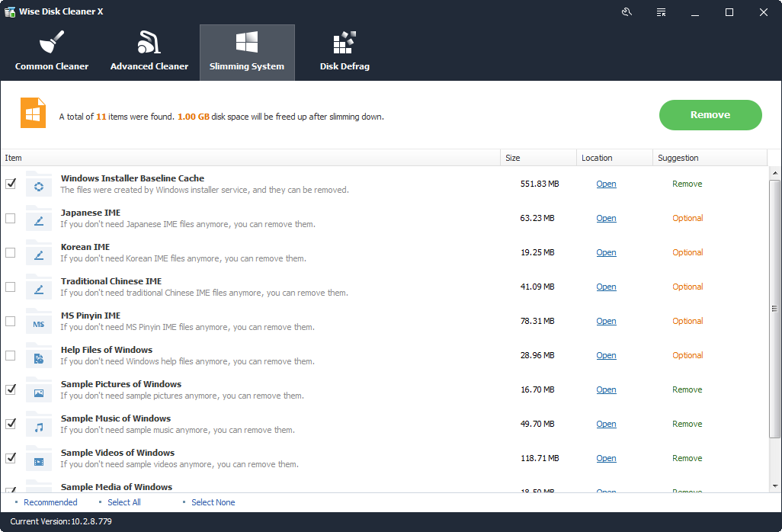Click the 'Sample Media of Windows' title

click(117, 487)
